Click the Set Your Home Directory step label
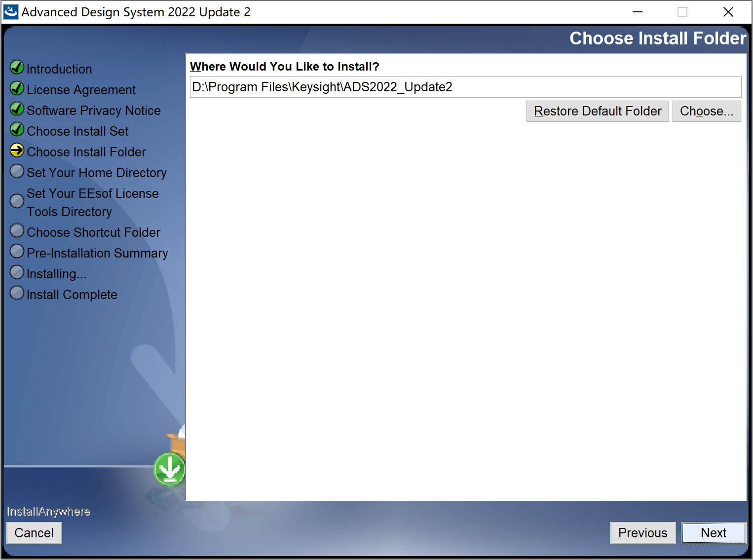Viewport: 753px width, 560px height. click(97, 173)
